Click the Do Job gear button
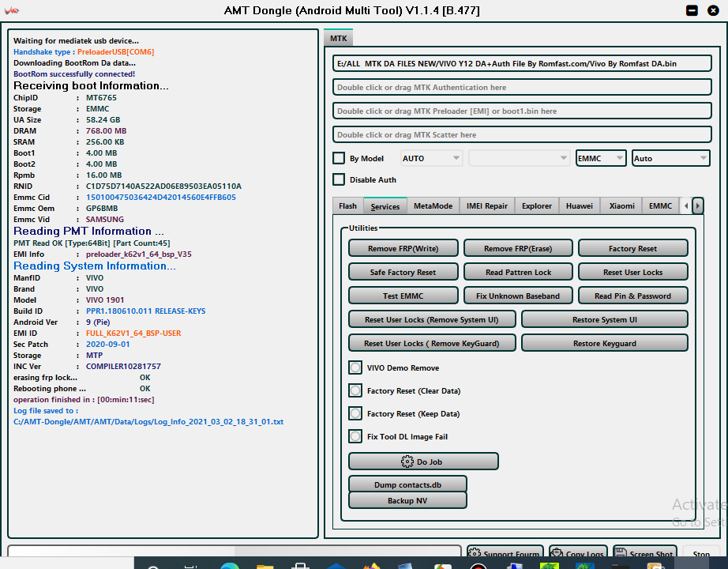This screenshot has height=569, width=728. (x=423, y=462)
